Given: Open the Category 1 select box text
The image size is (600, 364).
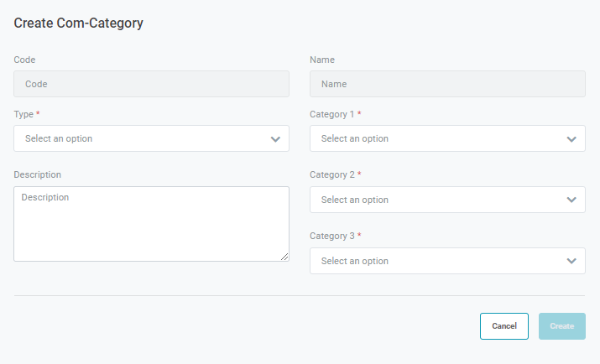Looking at the screenshot, I should pyautogui.click(x=355, y=138).
